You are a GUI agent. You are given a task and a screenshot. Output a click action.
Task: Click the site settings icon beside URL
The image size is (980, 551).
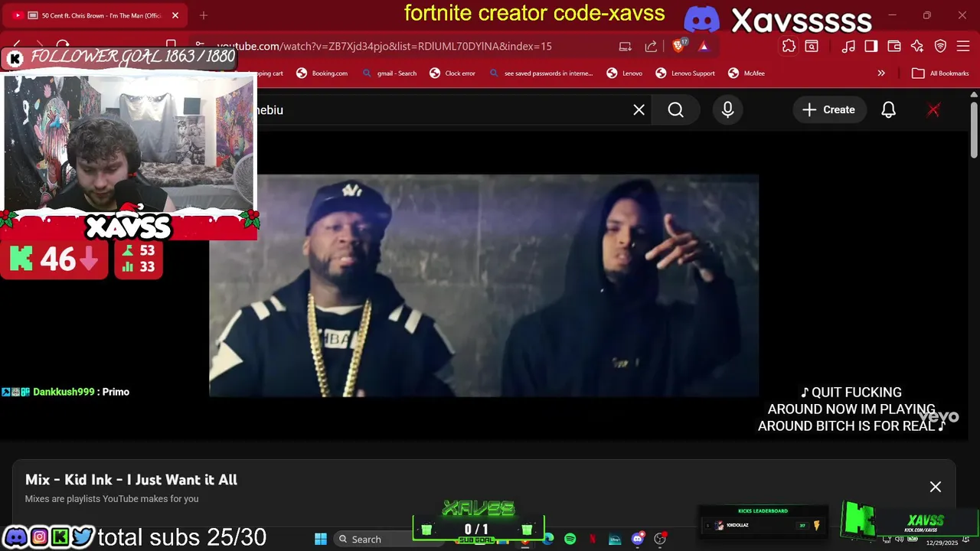click(x=200, y=46)
